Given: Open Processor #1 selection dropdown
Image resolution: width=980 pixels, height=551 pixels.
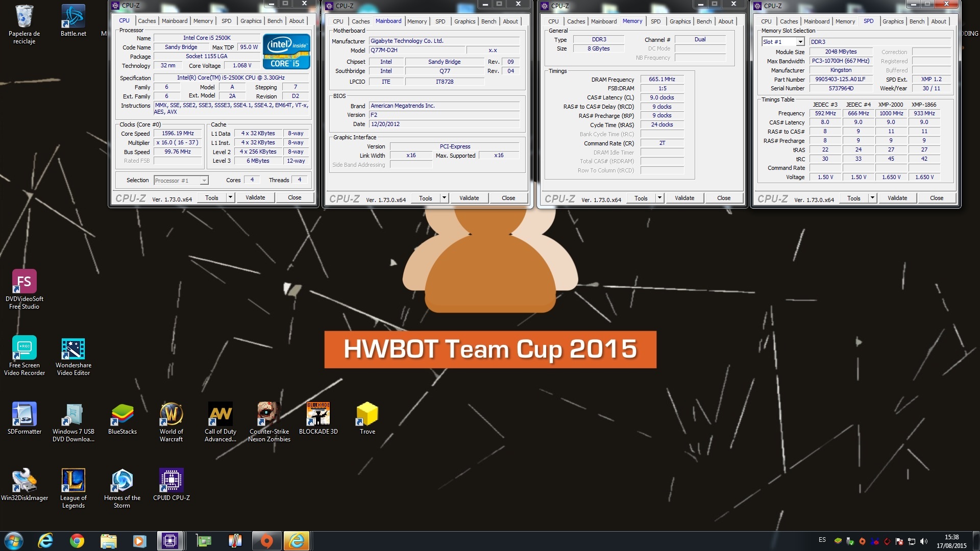Looking at the screenshot, I should point(181,180).
